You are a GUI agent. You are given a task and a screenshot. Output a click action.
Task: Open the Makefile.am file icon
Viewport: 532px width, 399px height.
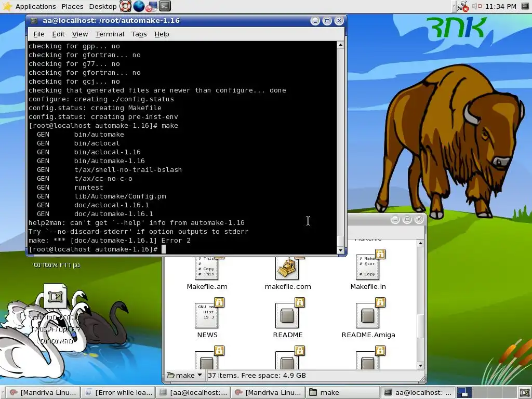point(207,268)
